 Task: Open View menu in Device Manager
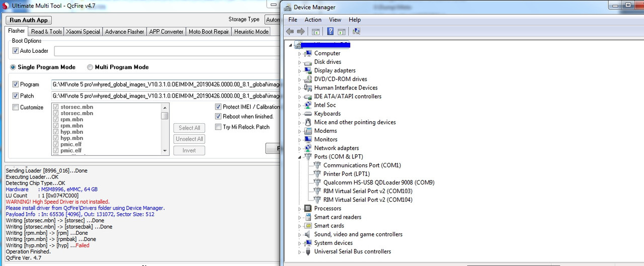(335, 20)
